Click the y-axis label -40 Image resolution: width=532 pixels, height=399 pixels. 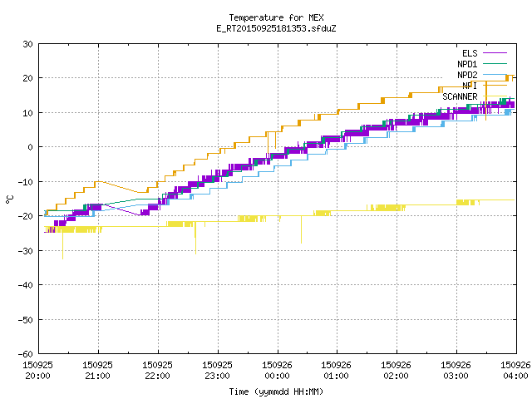(26, 285)
